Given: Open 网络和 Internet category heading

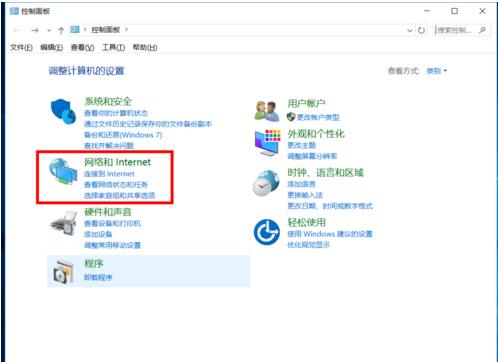Looking at the screenshot, I should (117, 162).
